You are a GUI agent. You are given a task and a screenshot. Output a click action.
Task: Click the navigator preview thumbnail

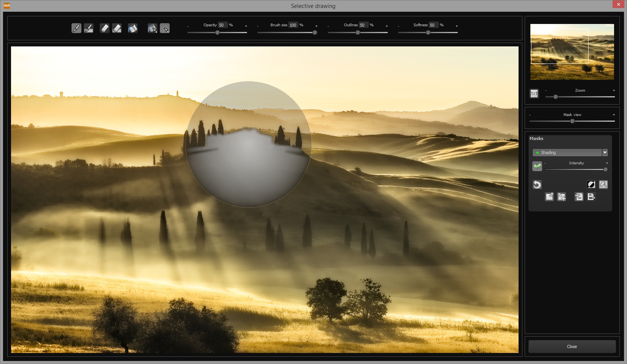[572, 52]
